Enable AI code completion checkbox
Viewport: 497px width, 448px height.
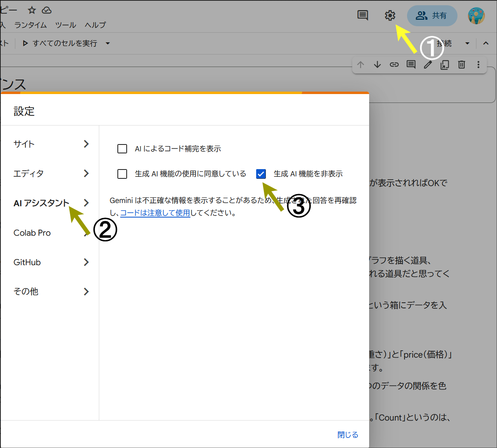point(122,149)
